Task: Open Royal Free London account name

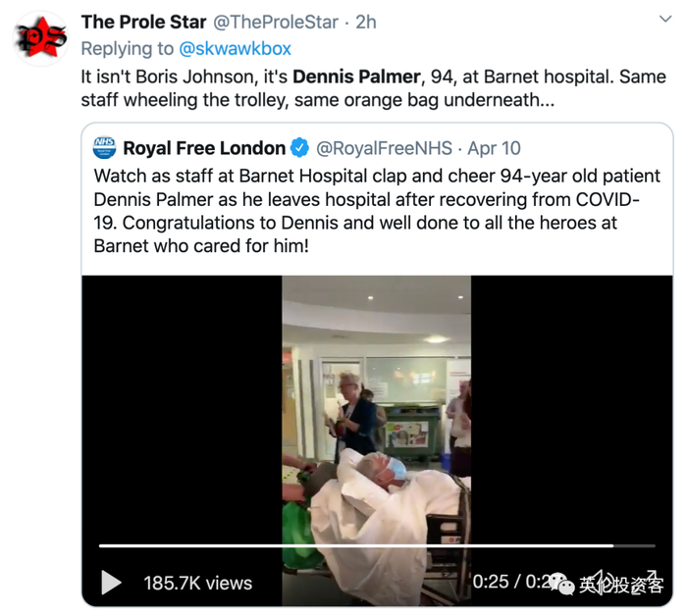Action: (x=204, y=148)
